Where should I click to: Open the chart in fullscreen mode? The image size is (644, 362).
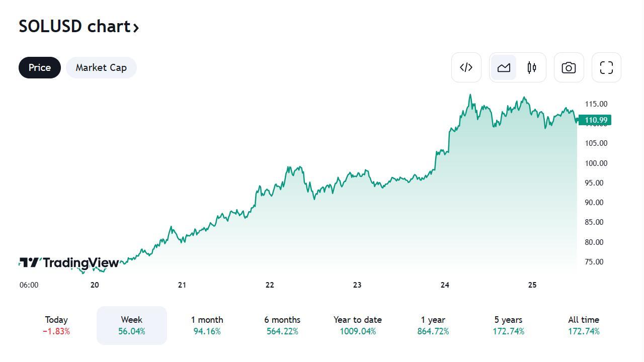point(606,67)
